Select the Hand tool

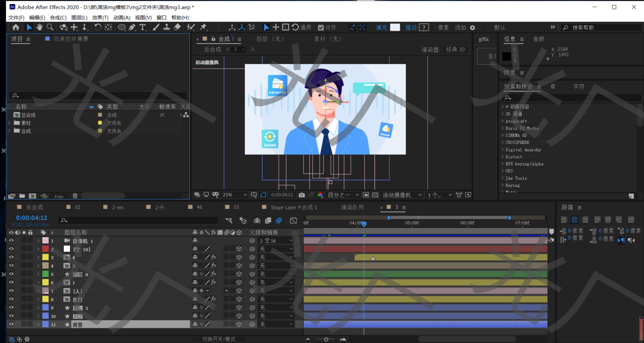[39, 27]
